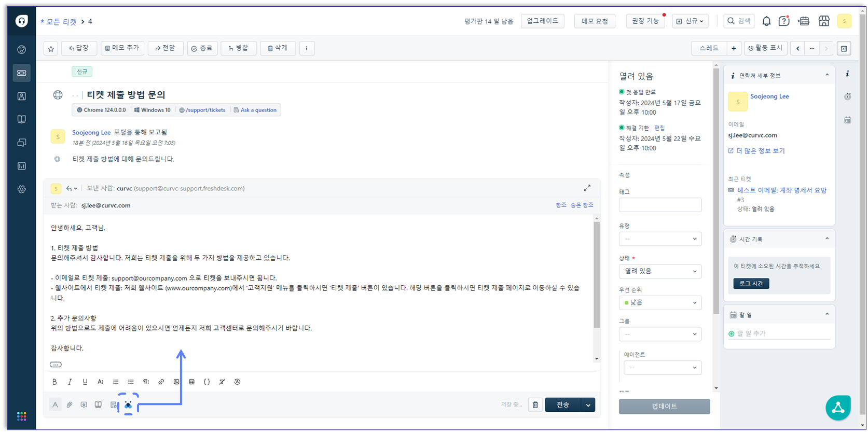Click the insert link icon
This screenshot has height=433, width=868.
161,382
